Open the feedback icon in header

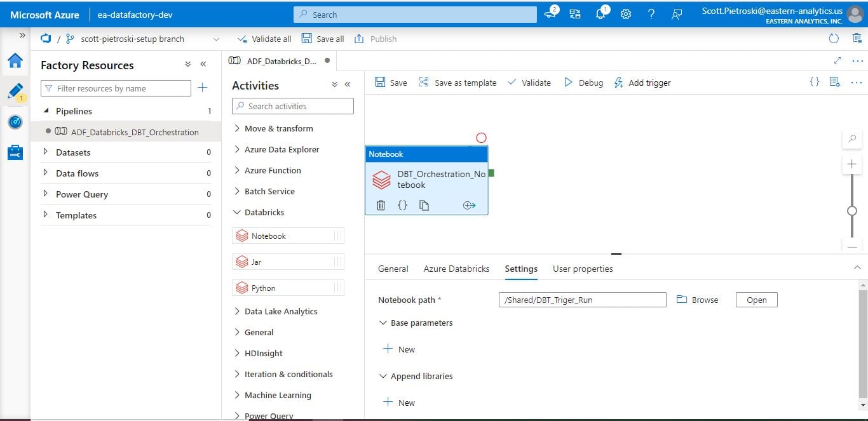pos(677,14)
